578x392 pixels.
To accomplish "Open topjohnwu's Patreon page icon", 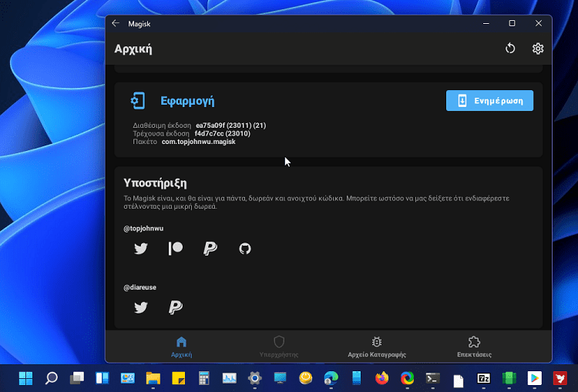I will [176, 249].
